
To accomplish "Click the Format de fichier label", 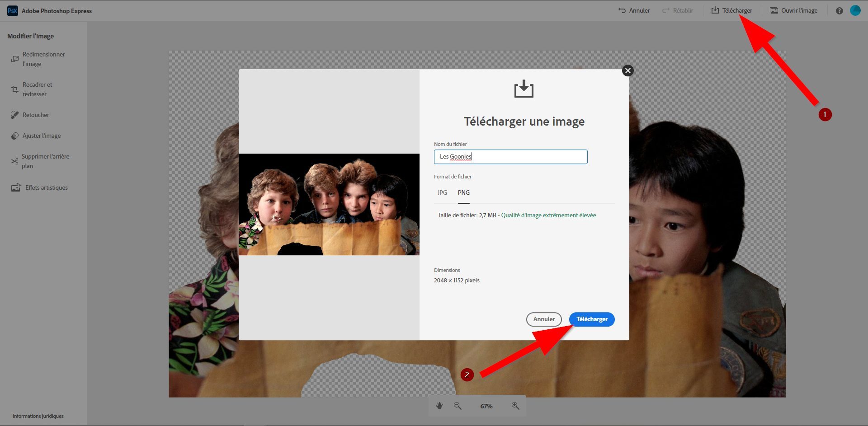I will click(453, 177).
